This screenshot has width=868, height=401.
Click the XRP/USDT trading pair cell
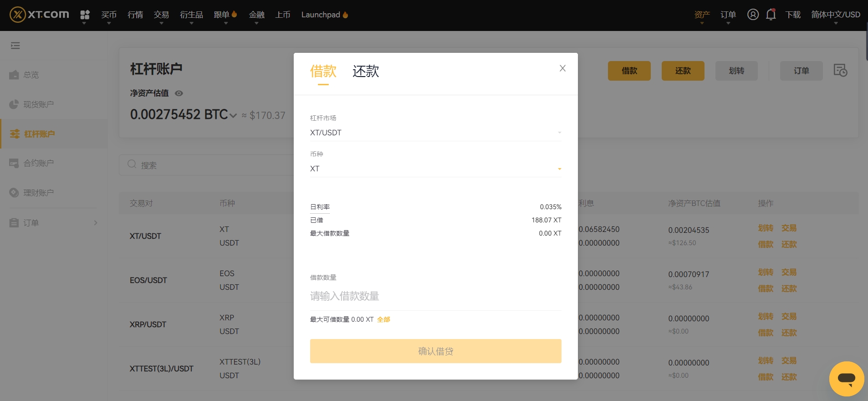(148, 324)
